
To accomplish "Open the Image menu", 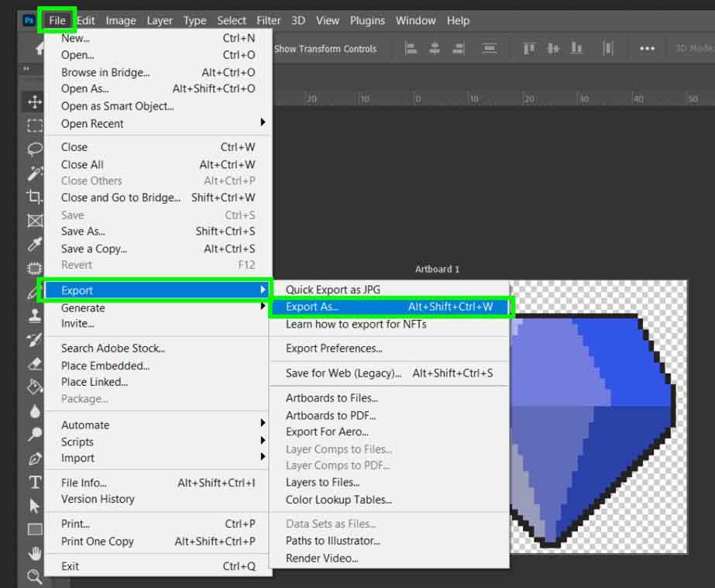I will coord(121,20).
